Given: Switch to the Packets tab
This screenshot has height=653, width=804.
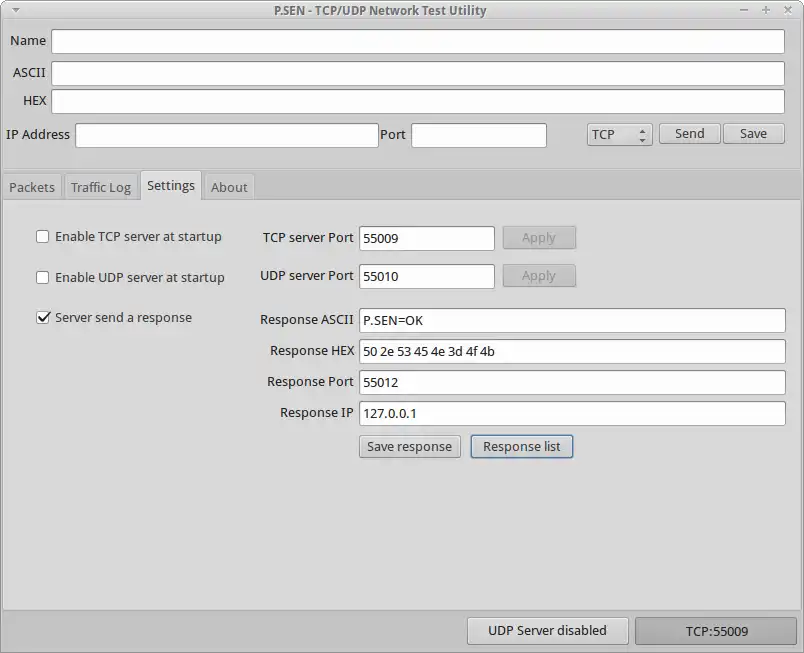Looking at the screenshot, I should pyautogui.click(x=32, y=187).
